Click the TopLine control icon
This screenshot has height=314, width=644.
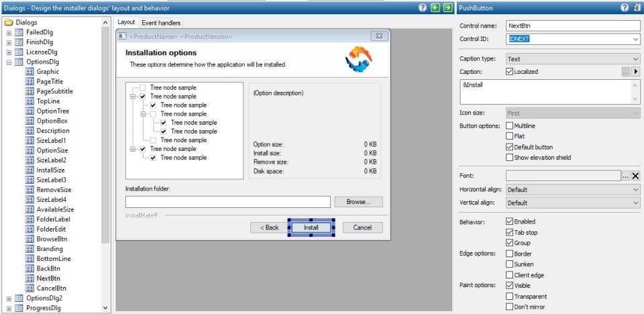[30, 101]
